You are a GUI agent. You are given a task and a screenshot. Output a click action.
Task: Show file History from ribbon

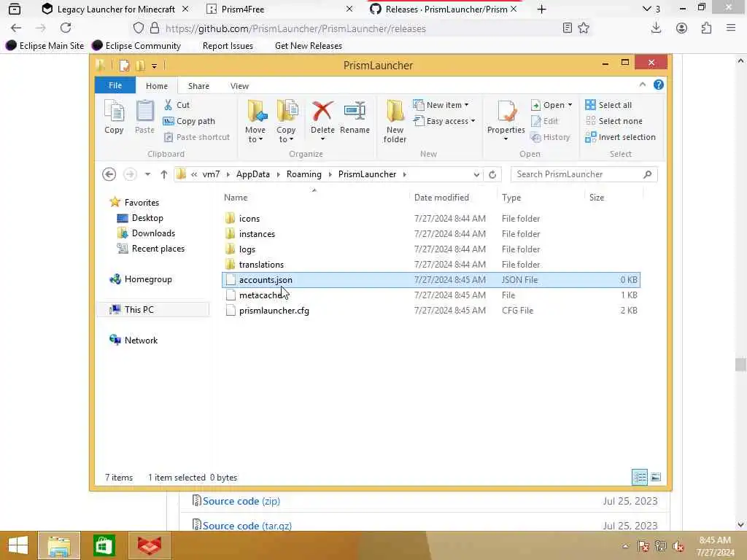[x=550, y=137]
